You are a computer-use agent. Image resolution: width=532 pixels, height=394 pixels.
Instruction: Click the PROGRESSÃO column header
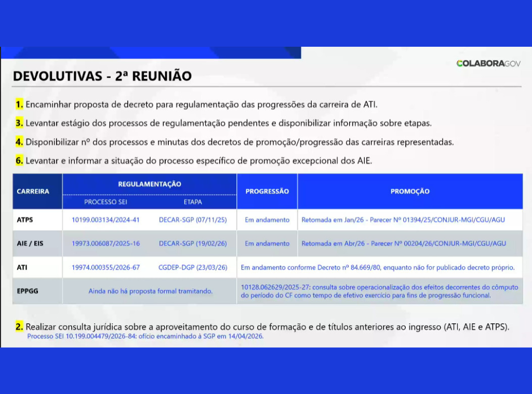click(267, 191)
